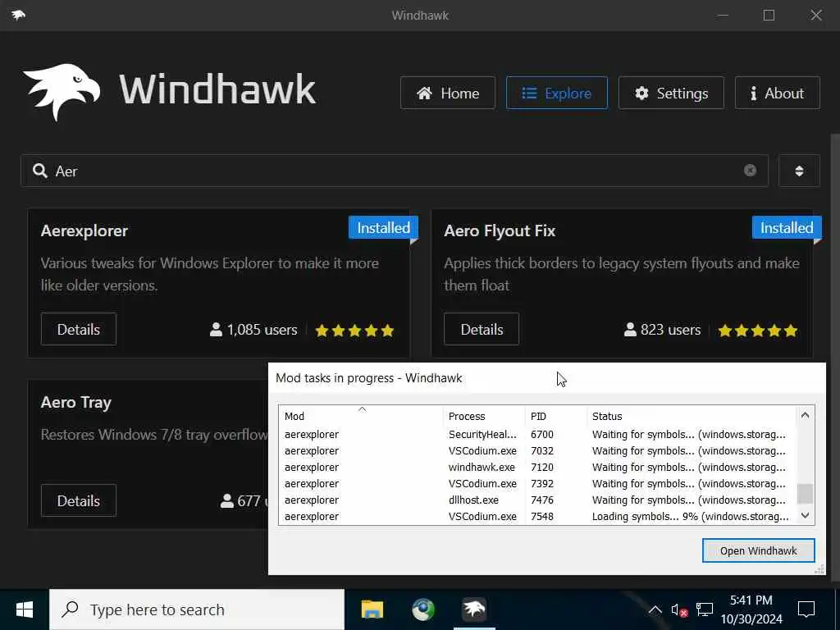Show hidden system tray icons

(655, 609)
